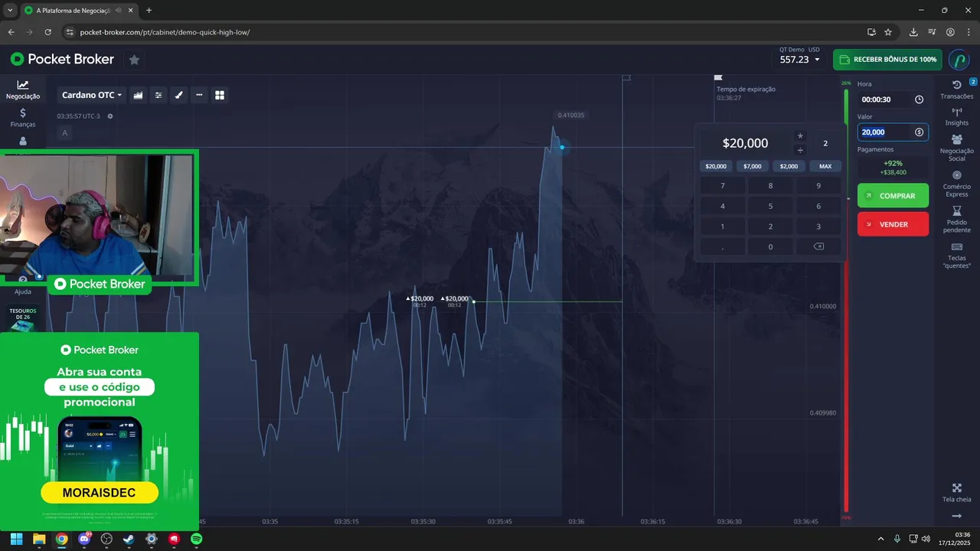
Task: Click the +92% payout text
Action: click(x=893, y=163)
